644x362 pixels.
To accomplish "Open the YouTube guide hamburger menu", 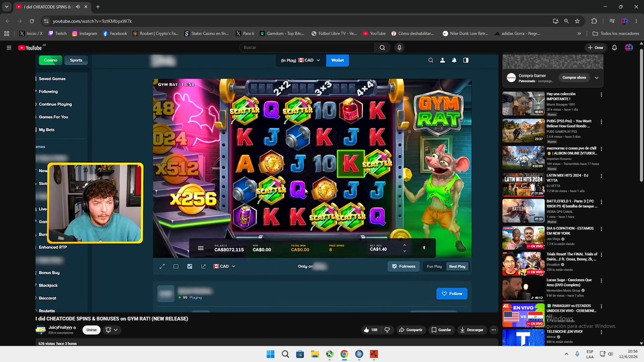I will click(9, 48).
